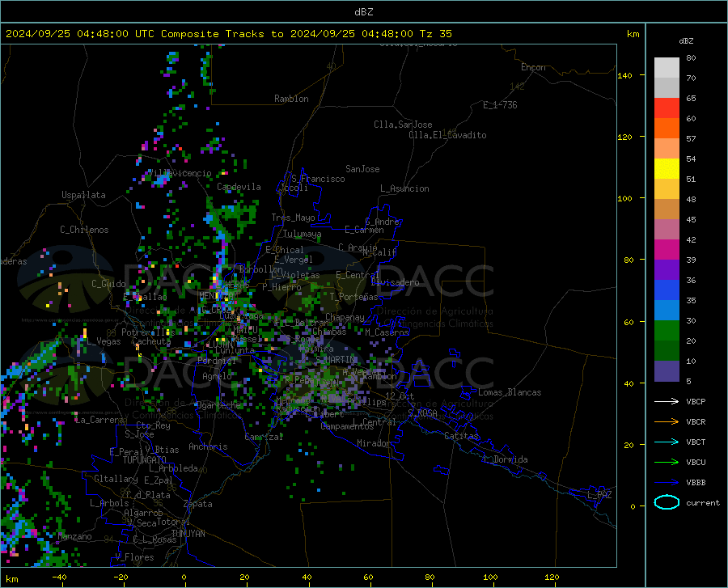Click the '2024/09/25 04:48:00 UTC Composite Tracks' header

tap(134, 34)
